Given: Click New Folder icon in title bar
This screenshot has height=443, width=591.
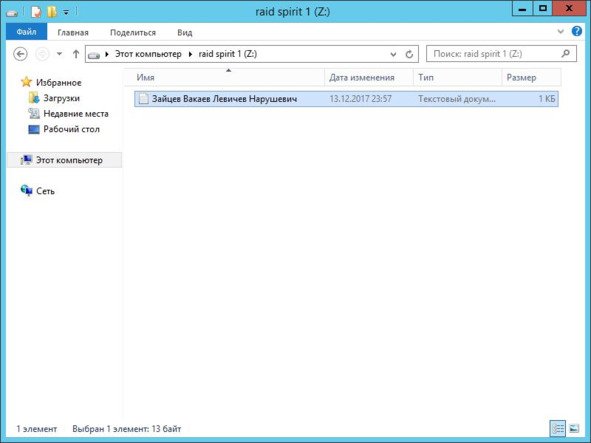Looking at the screenshot, I should (x=51, y=12).
